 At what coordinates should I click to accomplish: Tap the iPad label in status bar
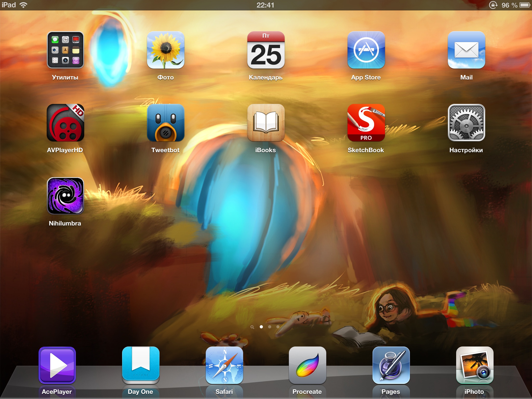click(x=9, y=5)
